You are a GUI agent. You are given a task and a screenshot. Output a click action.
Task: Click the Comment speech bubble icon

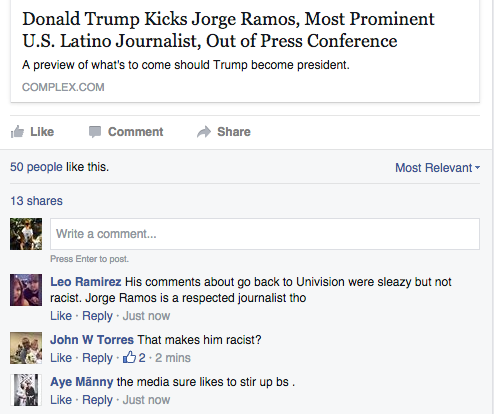click(x=95, y=132)
